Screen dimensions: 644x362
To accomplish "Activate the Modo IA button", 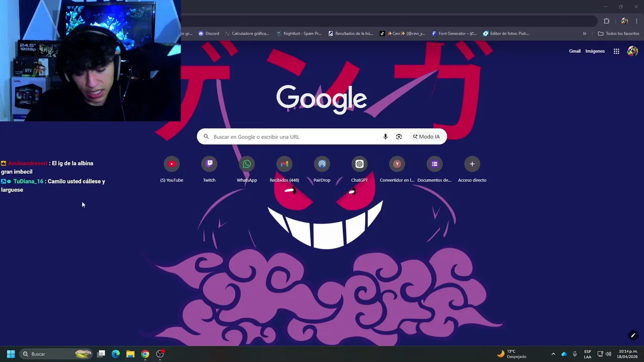I will (426, 137).
